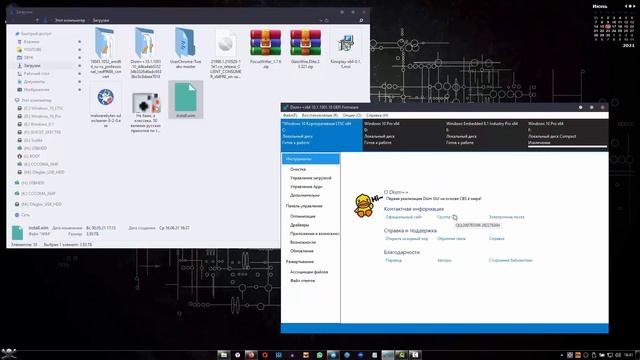Select the UserChrome-Tweaks-master folder
The width and height of the screenshot is (640, 360).
click(x=185, y=48)
